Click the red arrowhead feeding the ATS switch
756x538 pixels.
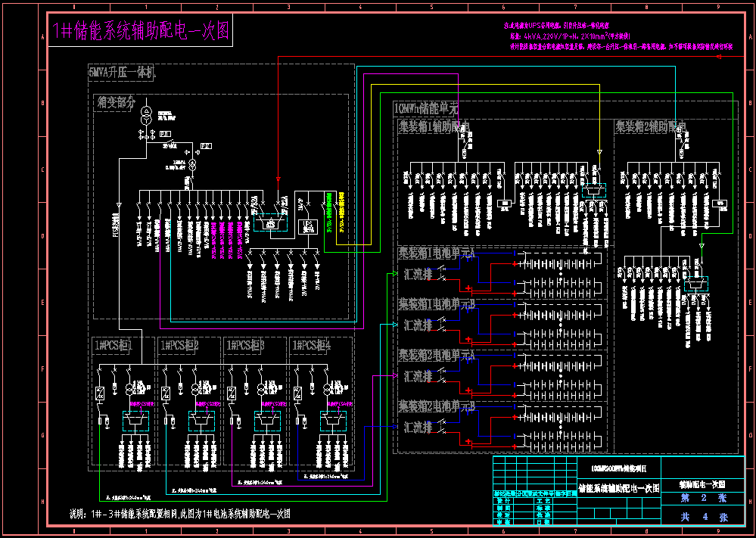pyautogui.click(x=278, y=179)
